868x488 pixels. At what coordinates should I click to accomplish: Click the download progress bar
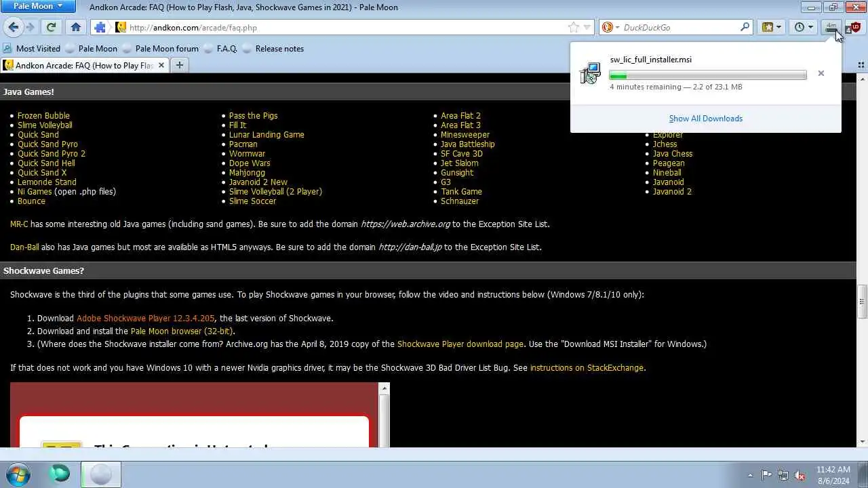point(708,75)
